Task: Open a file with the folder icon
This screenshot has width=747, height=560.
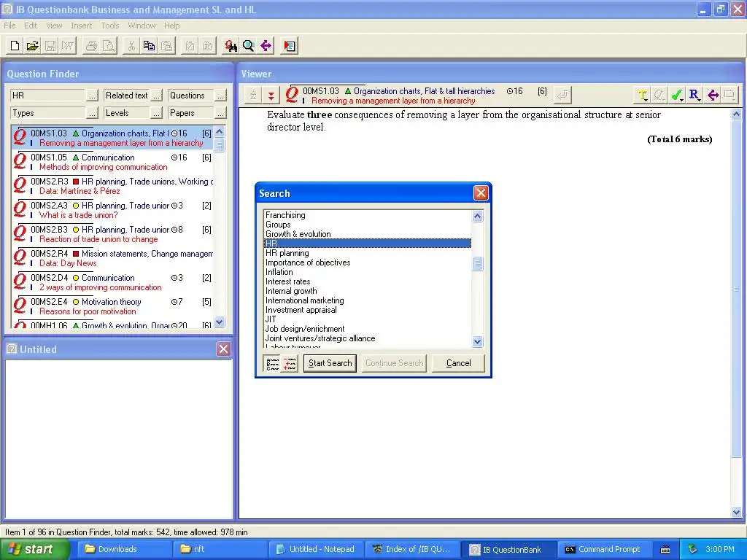Action: [x=32, y=46]
